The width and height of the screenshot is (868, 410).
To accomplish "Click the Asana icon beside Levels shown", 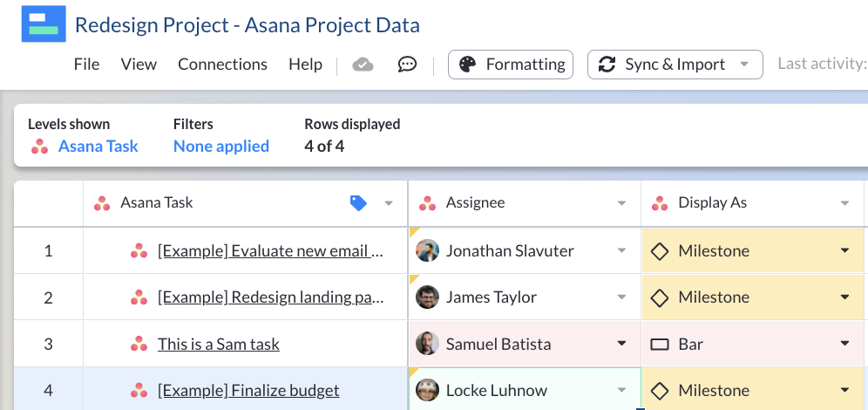I will click(x=40, y=147).
